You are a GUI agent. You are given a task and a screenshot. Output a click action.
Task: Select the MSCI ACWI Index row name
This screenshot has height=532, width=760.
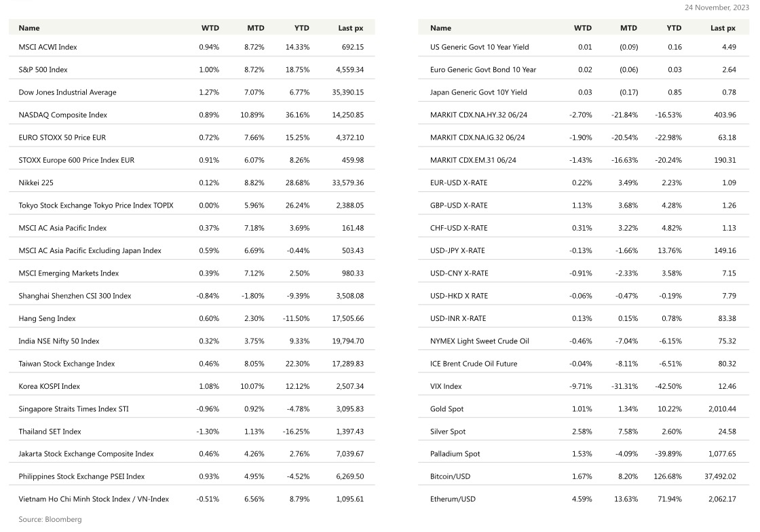point(47,47)
